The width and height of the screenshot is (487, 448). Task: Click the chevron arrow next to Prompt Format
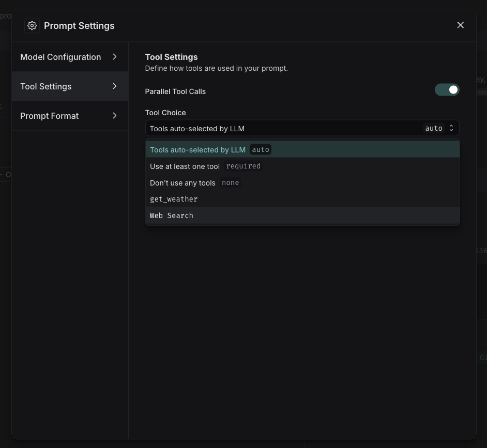click(115, 116)
